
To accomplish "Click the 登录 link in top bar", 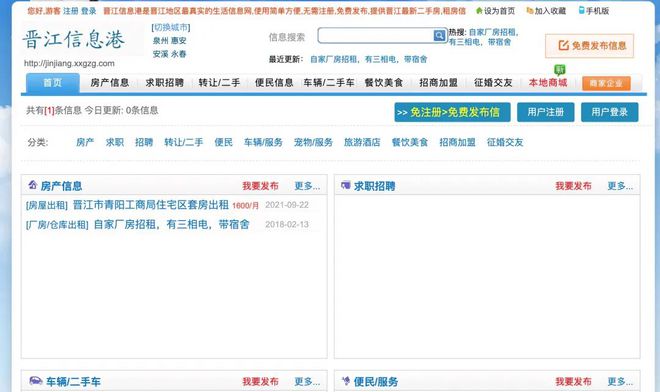I will click(89, 11).
